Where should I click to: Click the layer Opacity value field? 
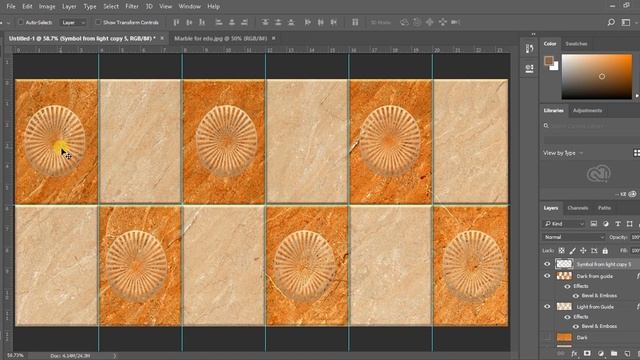[635, 237]
